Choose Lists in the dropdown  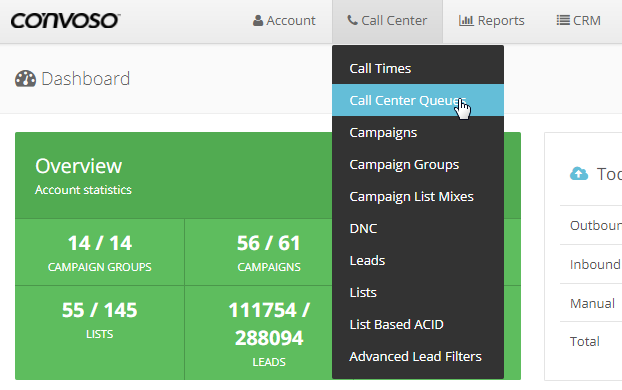[418, 292]
